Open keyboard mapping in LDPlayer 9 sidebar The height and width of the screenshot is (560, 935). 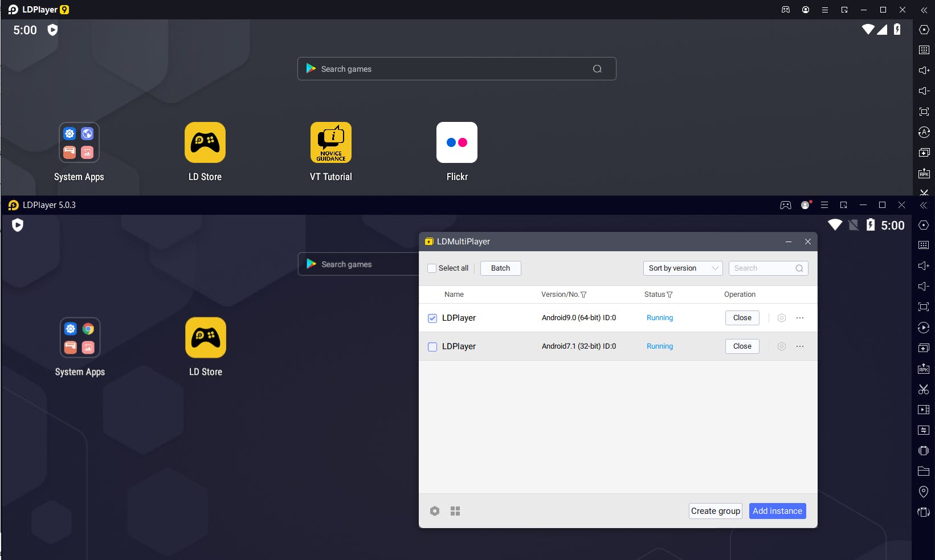924,50
